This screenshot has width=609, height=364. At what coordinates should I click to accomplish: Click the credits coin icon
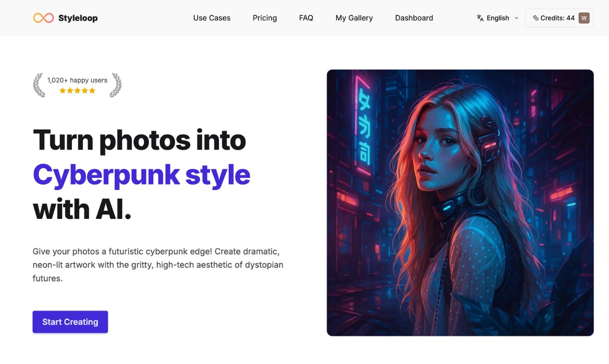pos(536,18)
